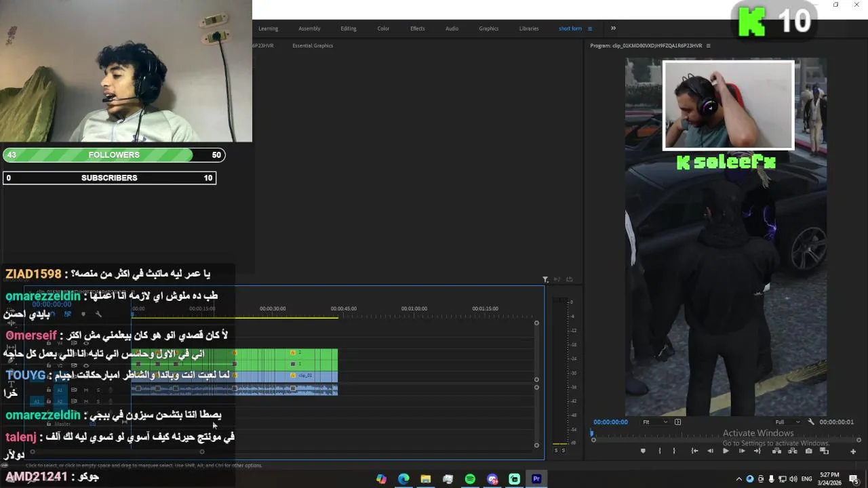Click the Mark In button
This screenshot has width=868, height=488.
tap(660, 451)
